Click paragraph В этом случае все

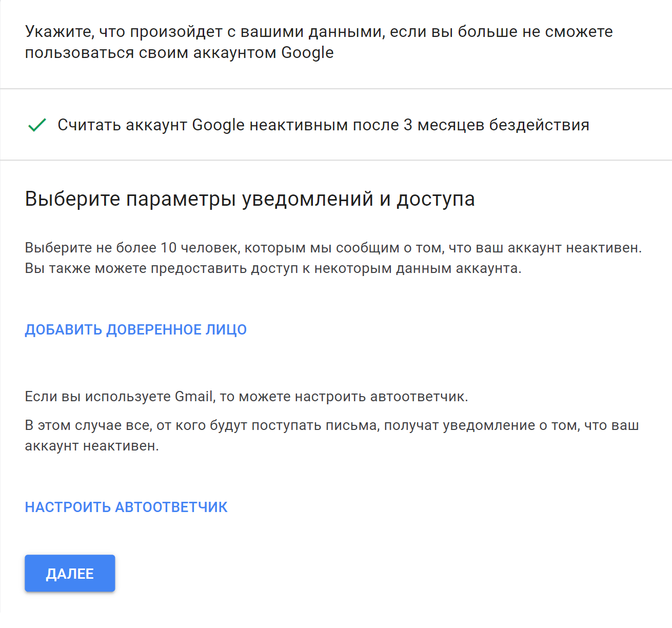pyautogui.click(x=332, y=436)
